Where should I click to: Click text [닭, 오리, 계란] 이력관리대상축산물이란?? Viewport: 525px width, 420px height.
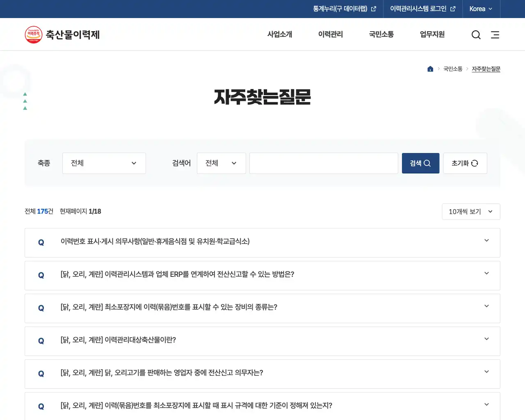tap(118, 340)
